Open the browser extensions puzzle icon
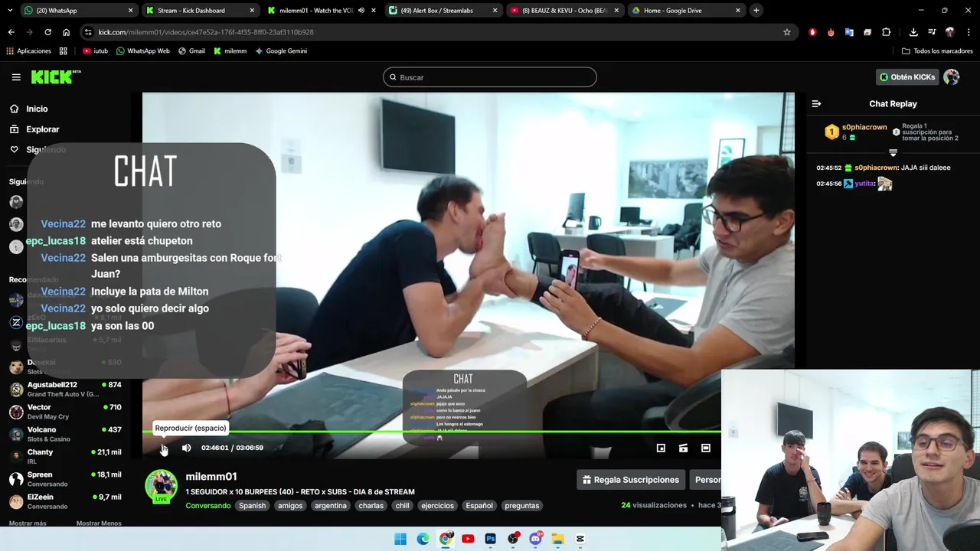The height and width of the screenshot is (551, 980). [x=886, y=32]
